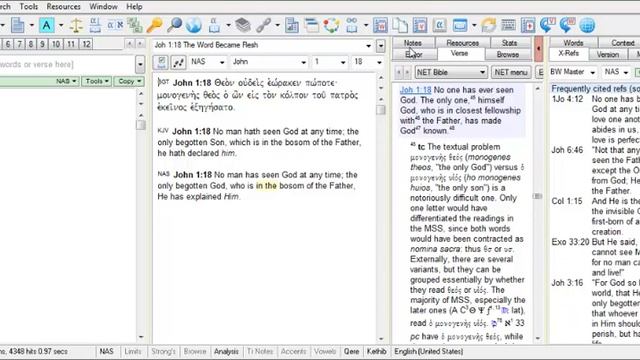
Task: Toggle Limits in the status bar
Action: [x=133, y=351]
